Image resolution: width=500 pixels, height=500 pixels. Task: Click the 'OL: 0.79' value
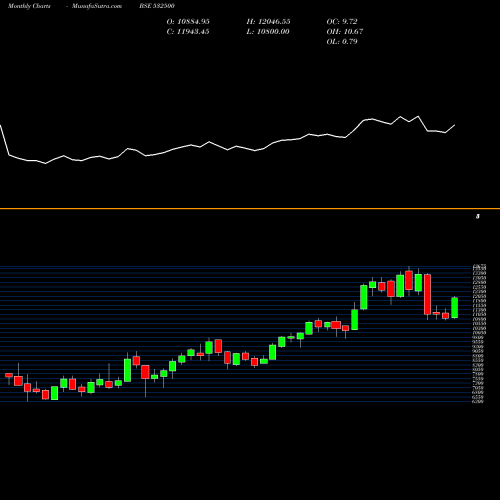click(342, 42)
